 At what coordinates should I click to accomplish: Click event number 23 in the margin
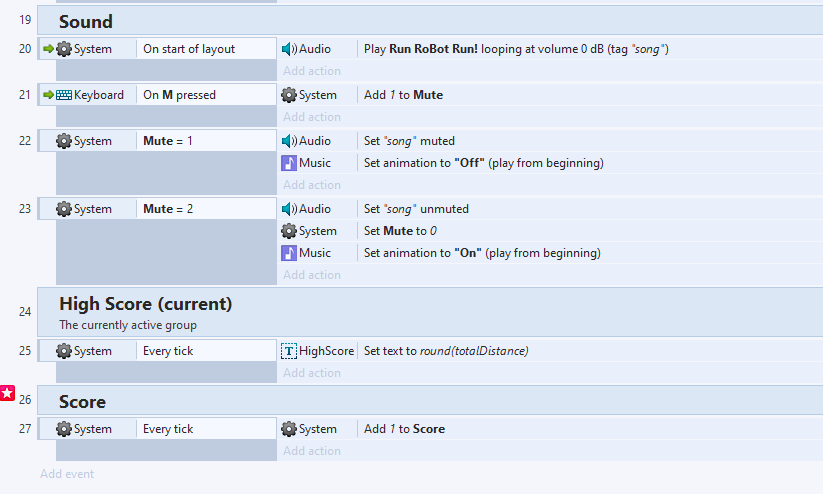click(x=25, y=209)
